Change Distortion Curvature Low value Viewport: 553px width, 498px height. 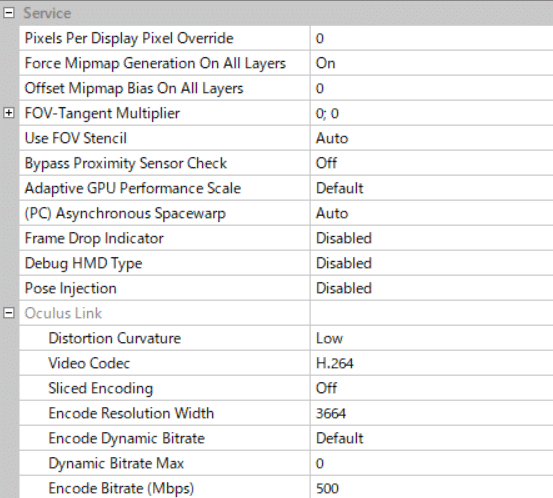pyautogui.click(x=432, y=338)
